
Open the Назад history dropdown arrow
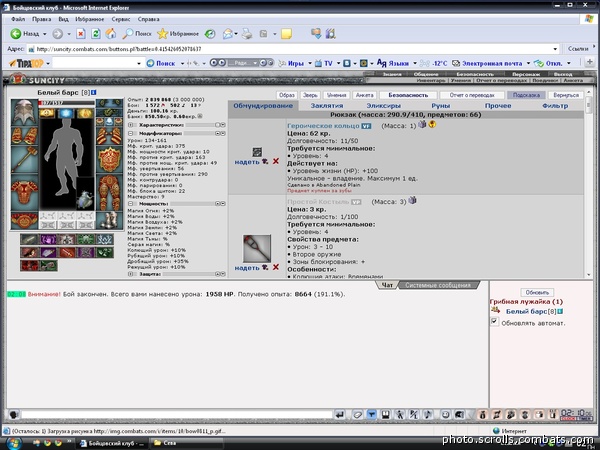pos(44,34)
